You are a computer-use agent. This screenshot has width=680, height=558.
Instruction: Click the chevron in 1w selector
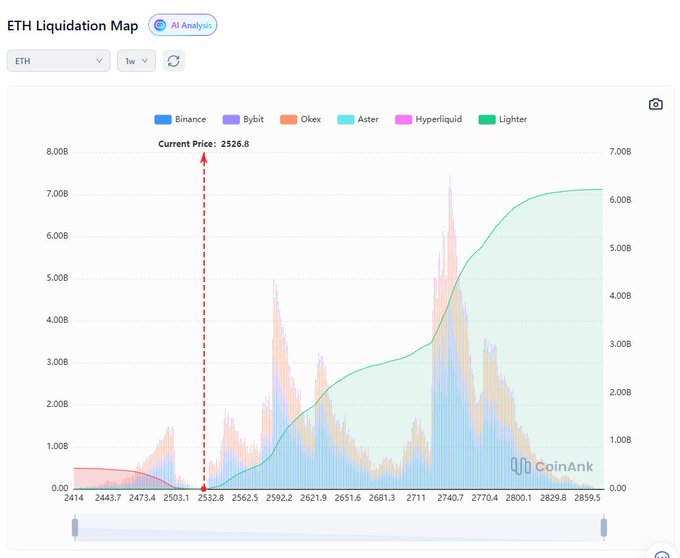145,61
